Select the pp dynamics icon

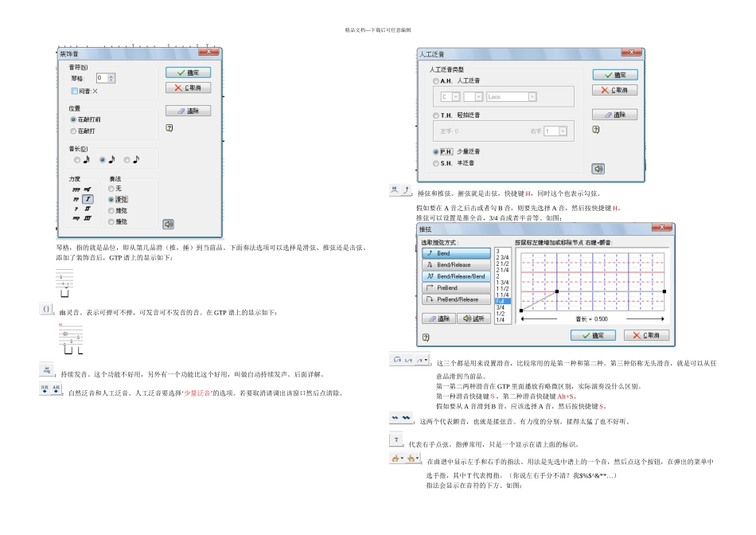tap(76, 199)
